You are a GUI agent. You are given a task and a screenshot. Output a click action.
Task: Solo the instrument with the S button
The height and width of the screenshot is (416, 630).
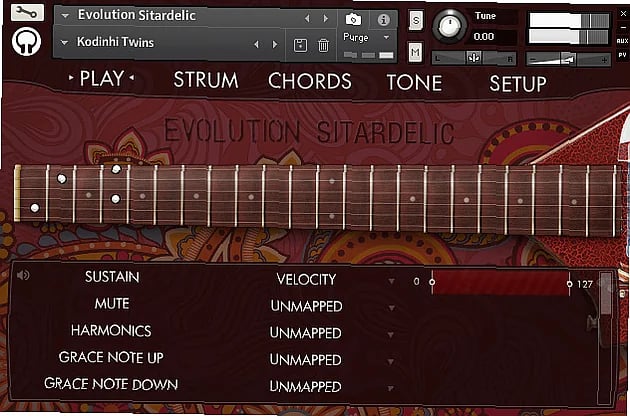(x=416, y=20)
